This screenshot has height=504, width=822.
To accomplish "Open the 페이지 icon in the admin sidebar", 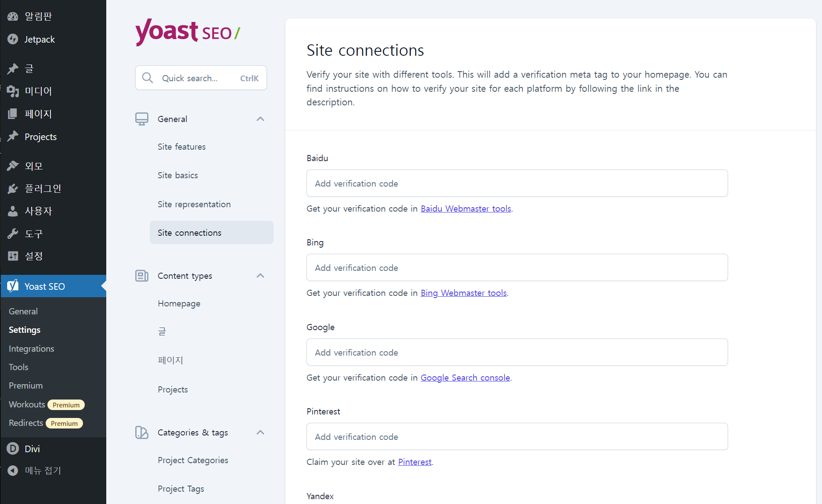I will [13, 114].
